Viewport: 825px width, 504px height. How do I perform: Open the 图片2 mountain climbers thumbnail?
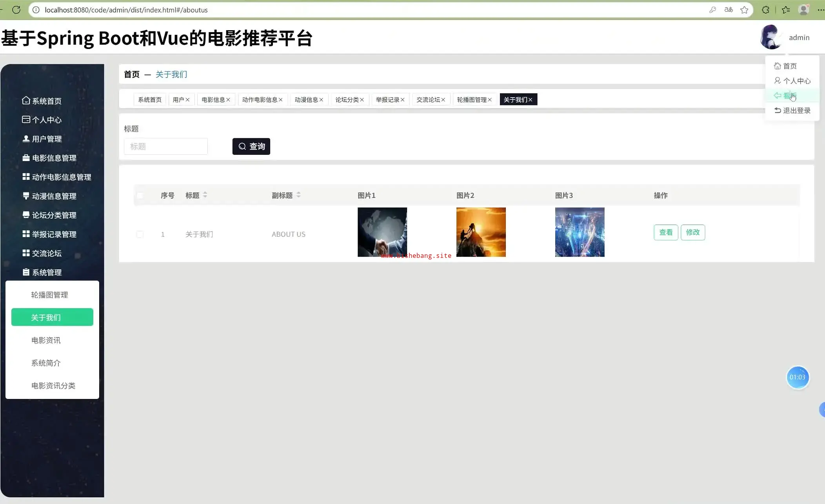[x=481, y=232]
